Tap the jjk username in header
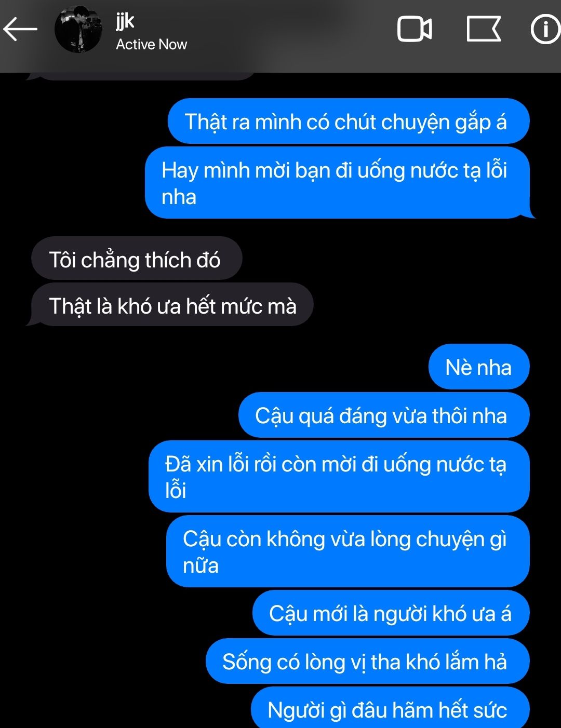Viewport: 561px width, 728px height. [x=125, y=21]
